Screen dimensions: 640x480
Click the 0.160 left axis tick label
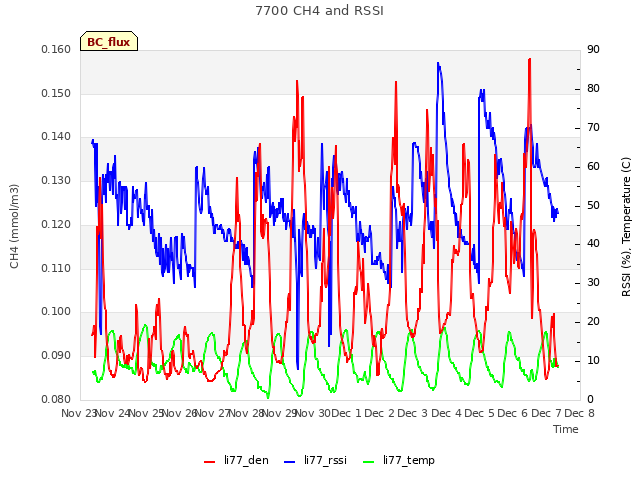pyautogui.click(x=56, y=49)
